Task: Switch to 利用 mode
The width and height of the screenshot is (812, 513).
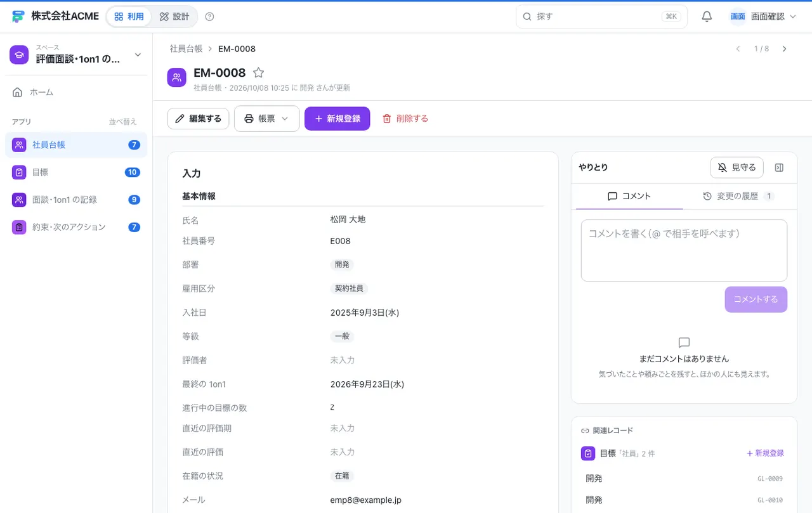Action: 129,16
